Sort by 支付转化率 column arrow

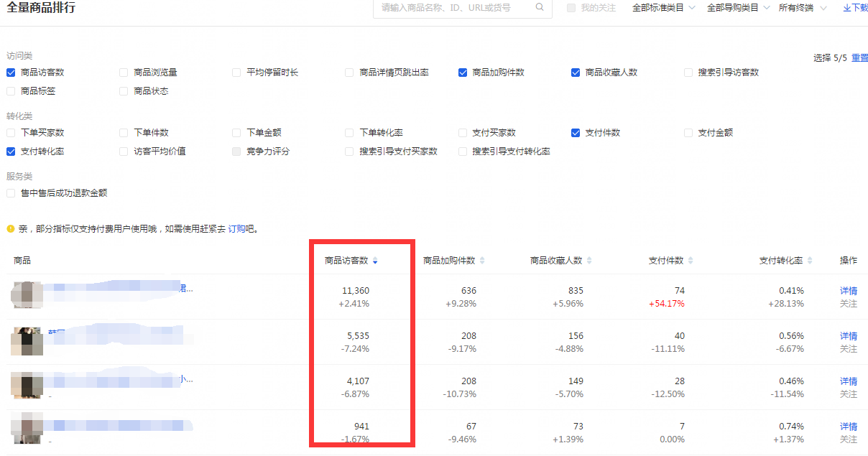pyautogui.click(x=810, y=261)
